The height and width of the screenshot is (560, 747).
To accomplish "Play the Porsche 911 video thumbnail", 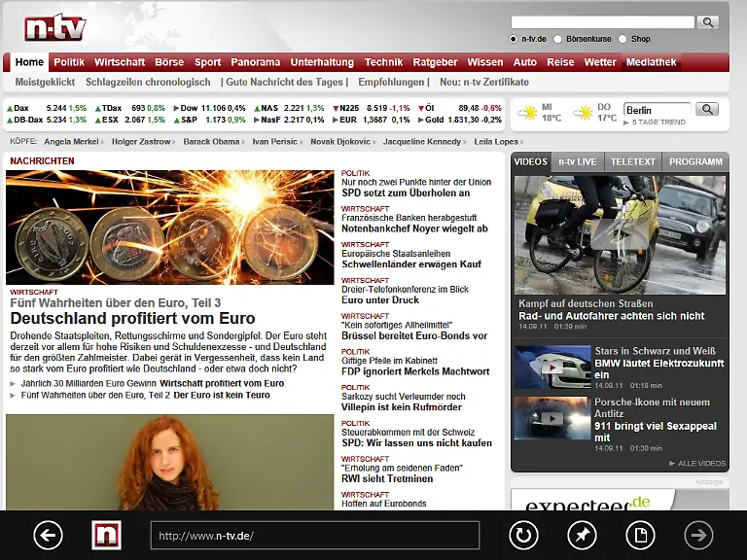I will click(552, 418).
